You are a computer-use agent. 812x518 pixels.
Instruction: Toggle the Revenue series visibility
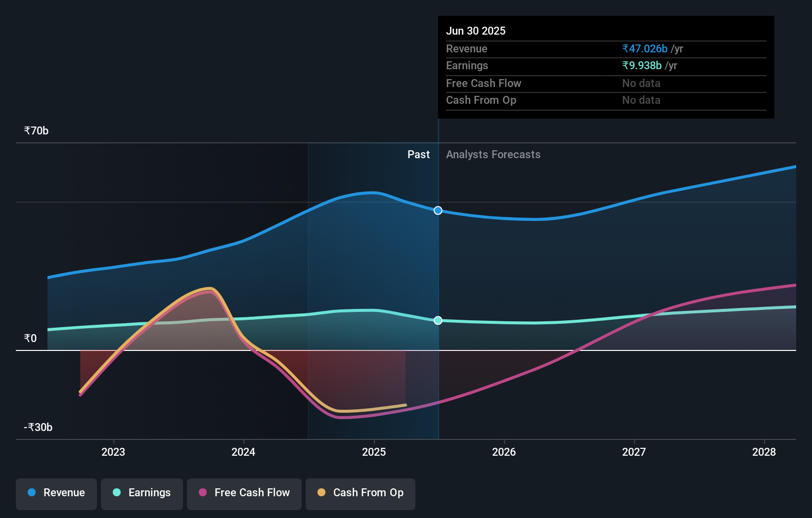click(56, 493)
